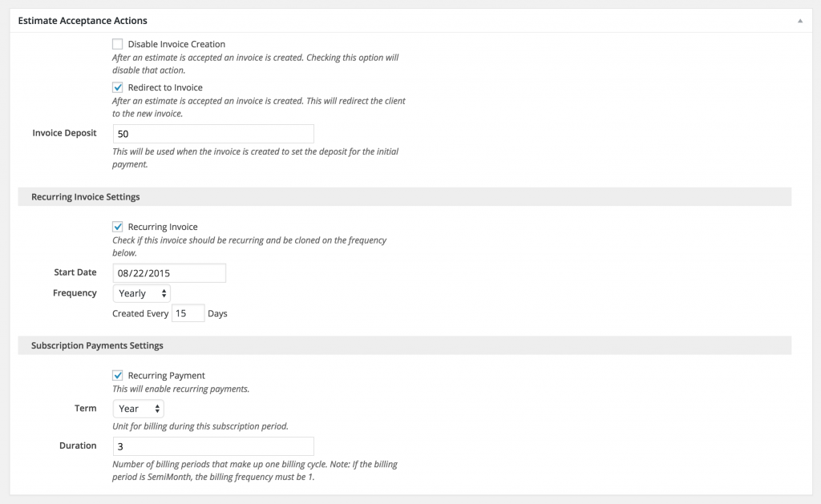
Task: Disable the Recurring Invoice checkbox
Action: click(118, 227)
